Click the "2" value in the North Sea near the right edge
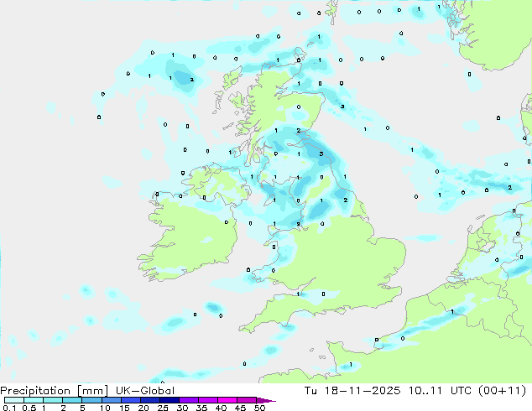The width and height of the screenshot is (532, 411). tap(509, 188)
